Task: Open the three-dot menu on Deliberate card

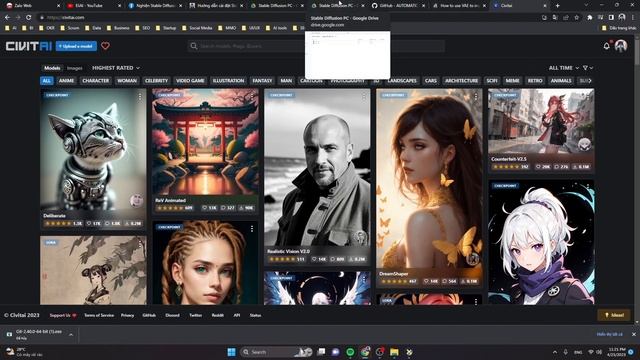Action: (x=140, y=97)
